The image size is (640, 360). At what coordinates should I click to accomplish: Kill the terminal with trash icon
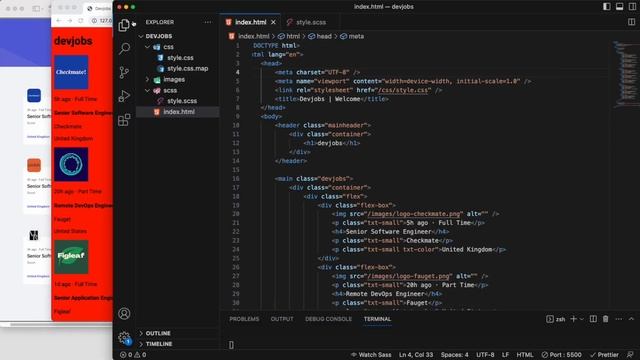(605, 319)
